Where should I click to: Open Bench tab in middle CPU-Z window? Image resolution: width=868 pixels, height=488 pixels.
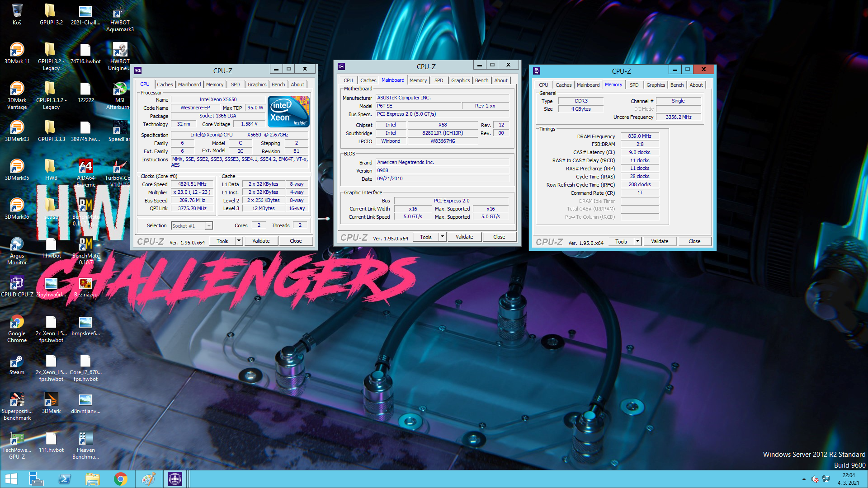[x=481, y=80]
